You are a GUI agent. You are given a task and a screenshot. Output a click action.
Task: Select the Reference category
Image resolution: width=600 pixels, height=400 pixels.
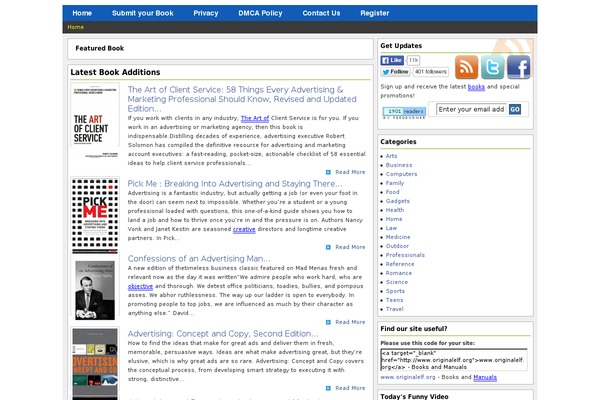pyautogui.click(x=400, y=264)
